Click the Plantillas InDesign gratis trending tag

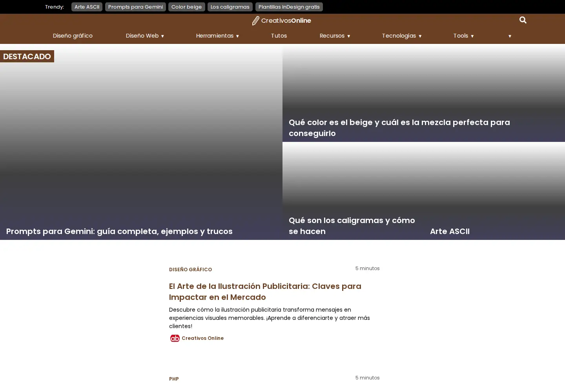pos(289,7)
